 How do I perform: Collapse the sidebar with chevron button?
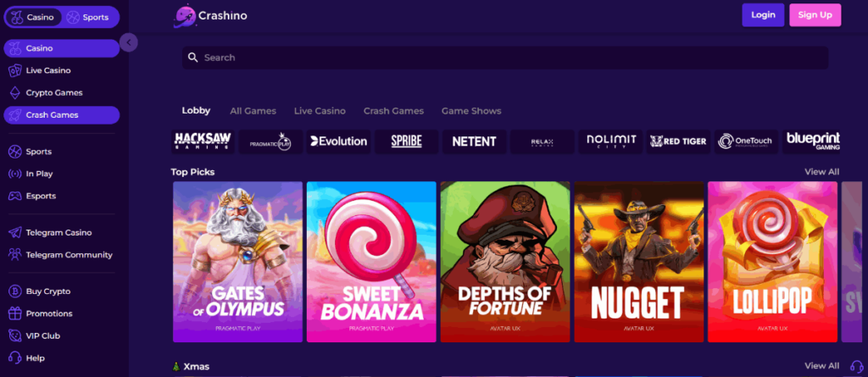[129, 42]
